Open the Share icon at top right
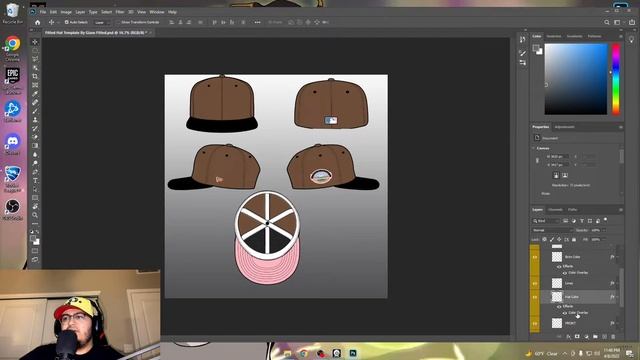Screen dimensions: 640x360 633,22
